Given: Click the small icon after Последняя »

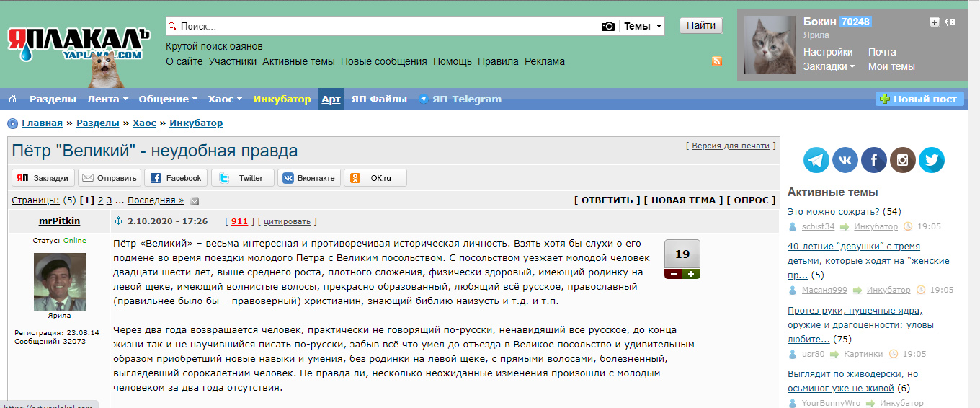Looking at the screenshot, I should pos(195,201).
